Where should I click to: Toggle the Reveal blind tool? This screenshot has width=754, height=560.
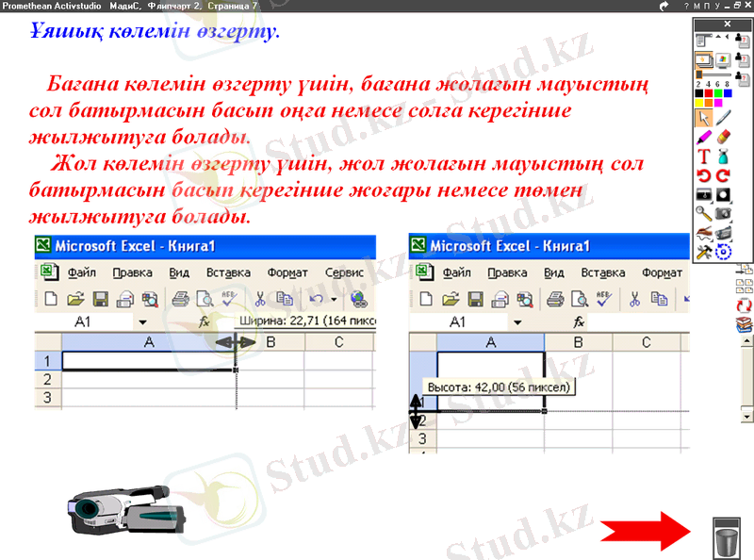704,195
